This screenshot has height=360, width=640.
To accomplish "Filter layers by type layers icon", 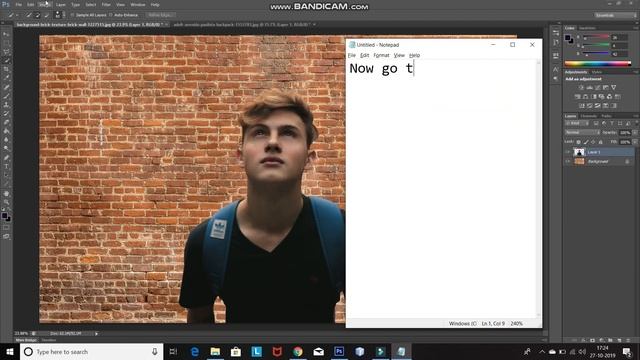I will click(611, 123).
